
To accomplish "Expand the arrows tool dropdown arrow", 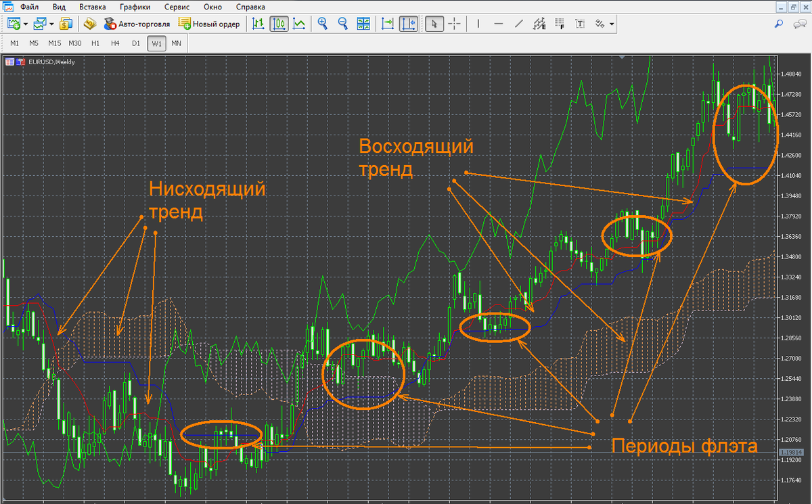I will tap(612, 24).
